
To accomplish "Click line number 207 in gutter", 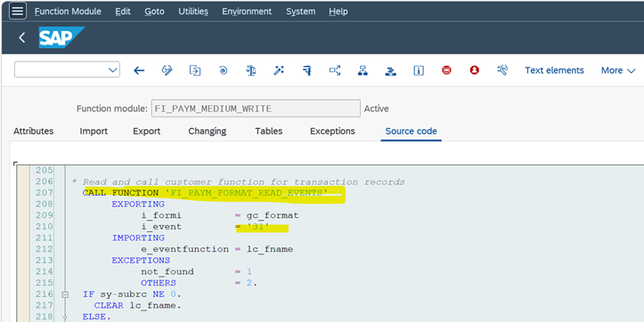I will (45, 192).
